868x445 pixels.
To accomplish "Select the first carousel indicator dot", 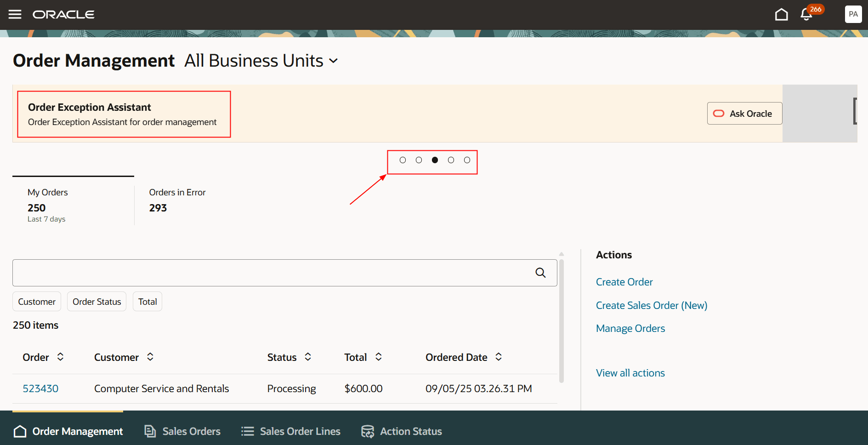I will coord(403,160).
